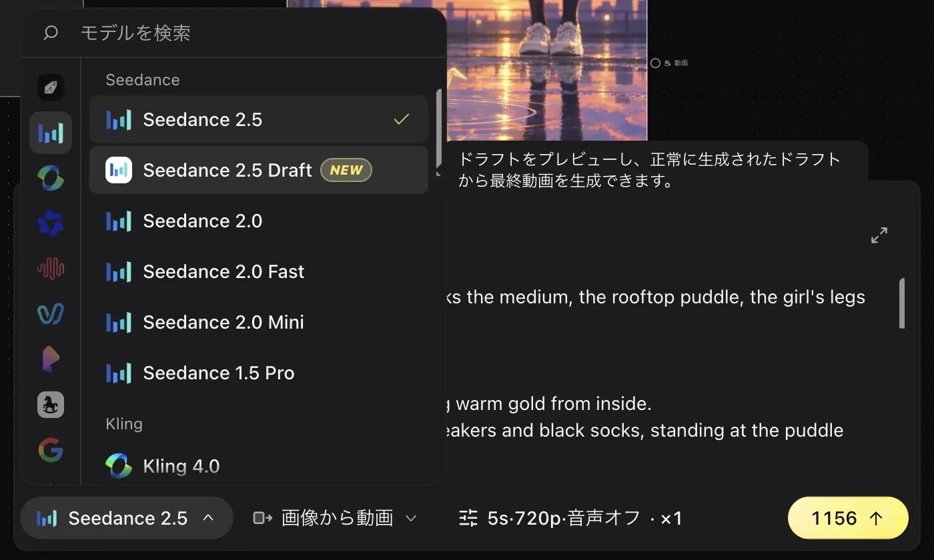The image size is (934, 560).
Task: Click the Seedance category header
Action: [x=143, y=79]
